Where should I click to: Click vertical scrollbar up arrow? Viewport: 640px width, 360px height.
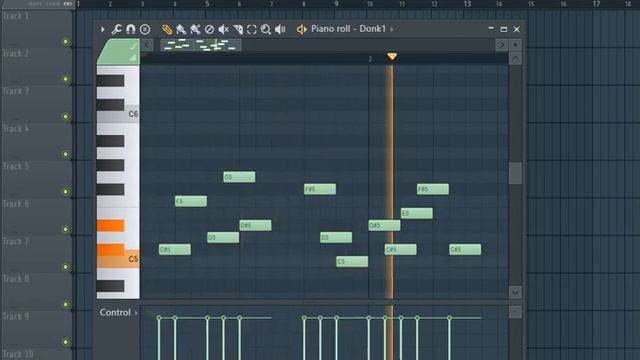515,59
